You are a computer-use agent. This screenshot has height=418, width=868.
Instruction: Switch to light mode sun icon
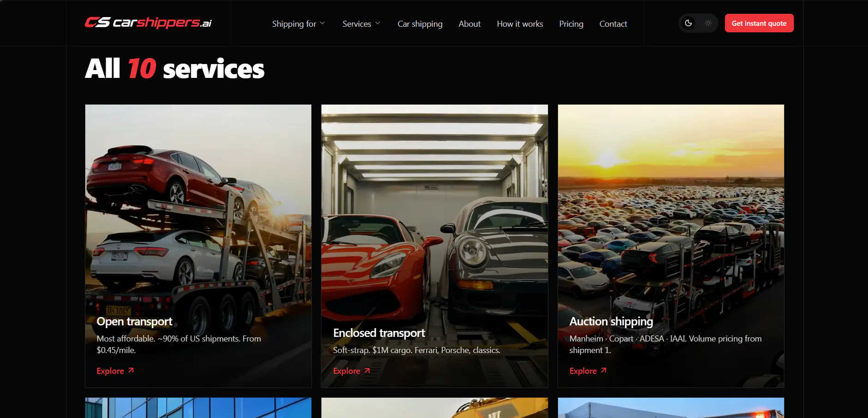[x=708, y=23]
